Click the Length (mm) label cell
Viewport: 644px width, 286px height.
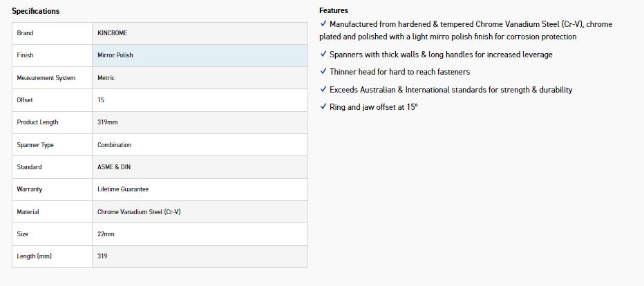(35, 256)
